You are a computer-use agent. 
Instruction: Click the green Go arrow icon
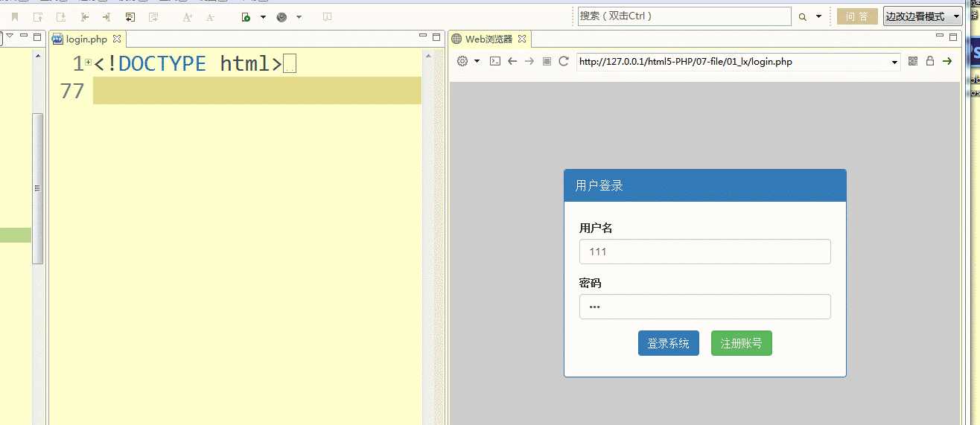[x=947, y=61]
